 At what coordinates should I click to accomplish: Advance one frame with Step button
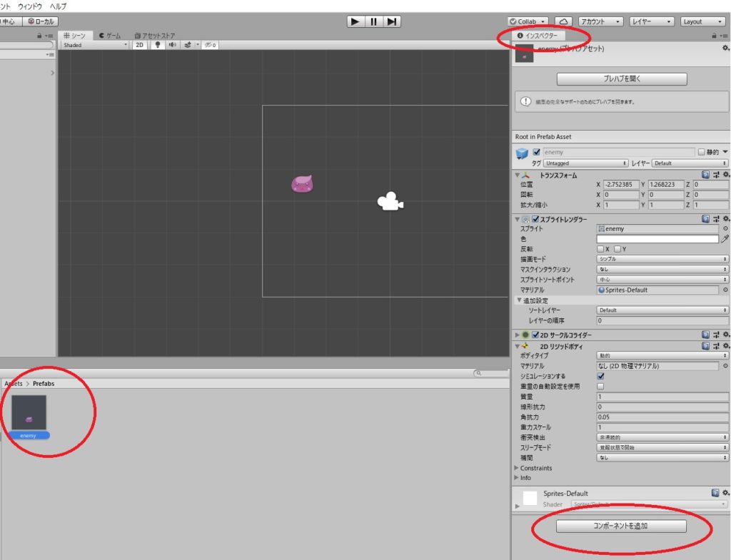click(x=392, y=21)
